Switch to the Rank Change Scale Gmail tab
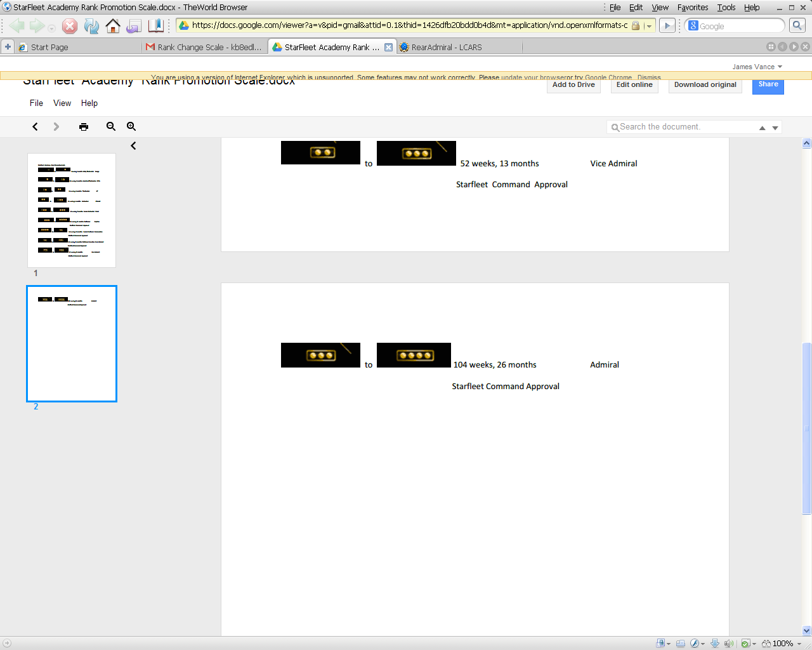The height and width of the screenshot is (650, 812). tap(206, 47)
